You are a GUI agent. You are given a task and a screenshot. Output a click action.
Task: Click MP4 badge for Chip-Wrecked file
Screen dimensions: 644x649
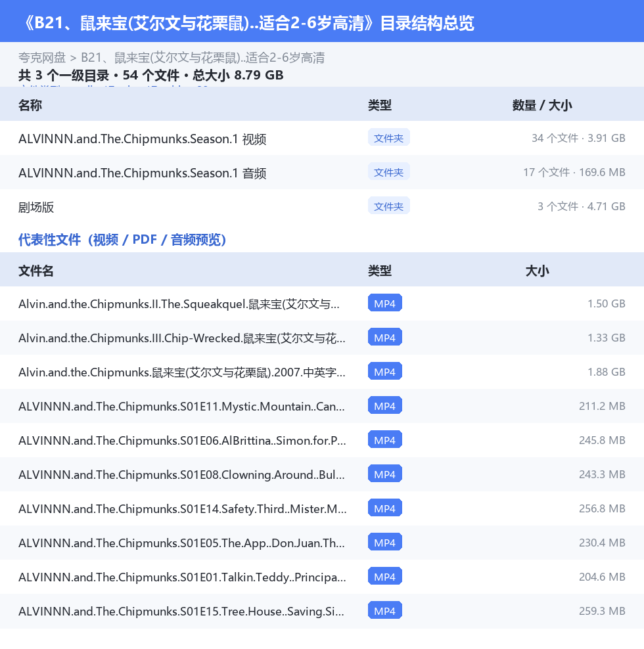pos(384,338)
